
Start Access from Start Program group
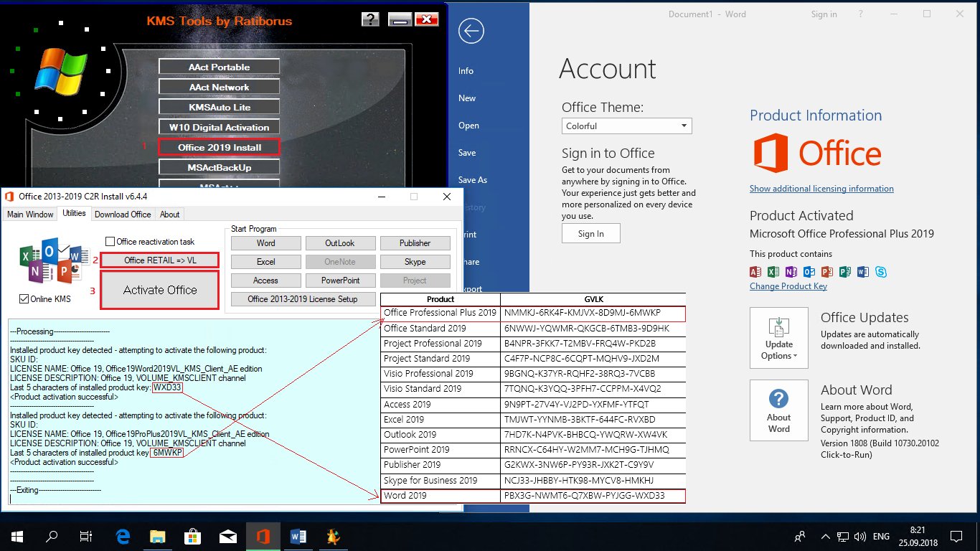(266, 281)
